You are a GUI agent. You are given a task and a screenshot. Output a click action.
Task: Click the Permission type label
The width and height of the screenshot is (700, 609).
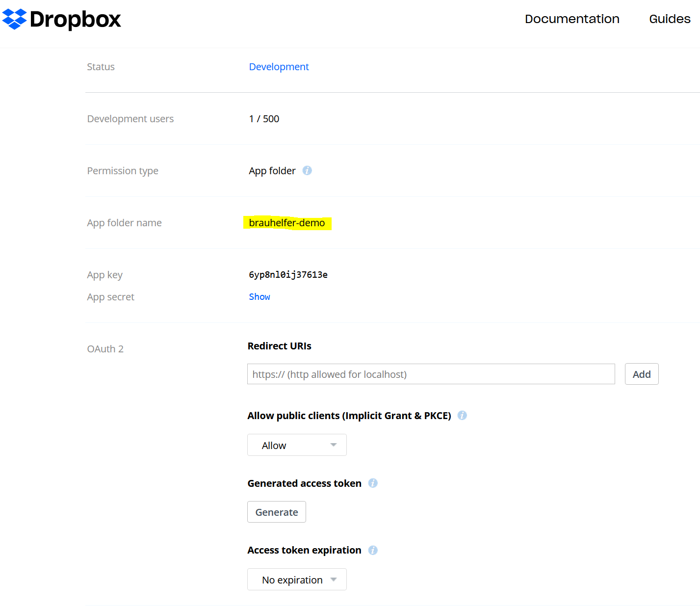tap(123, 171)
